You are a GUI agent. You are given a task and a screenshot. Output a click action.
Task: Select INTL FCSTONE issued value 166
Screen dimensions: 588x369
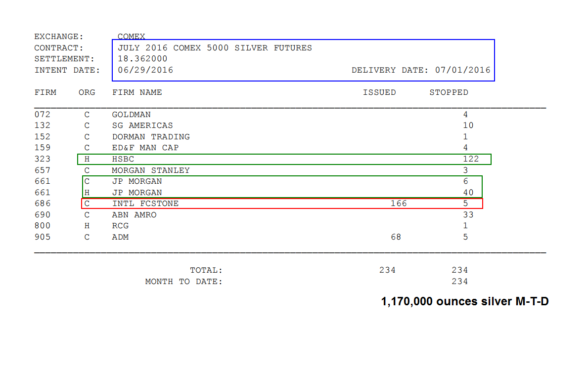click(399, 204)
